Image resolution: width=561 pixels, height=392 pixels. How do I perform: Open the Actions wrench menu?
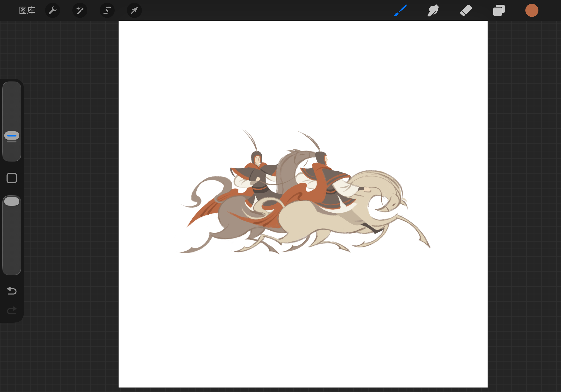53,11
